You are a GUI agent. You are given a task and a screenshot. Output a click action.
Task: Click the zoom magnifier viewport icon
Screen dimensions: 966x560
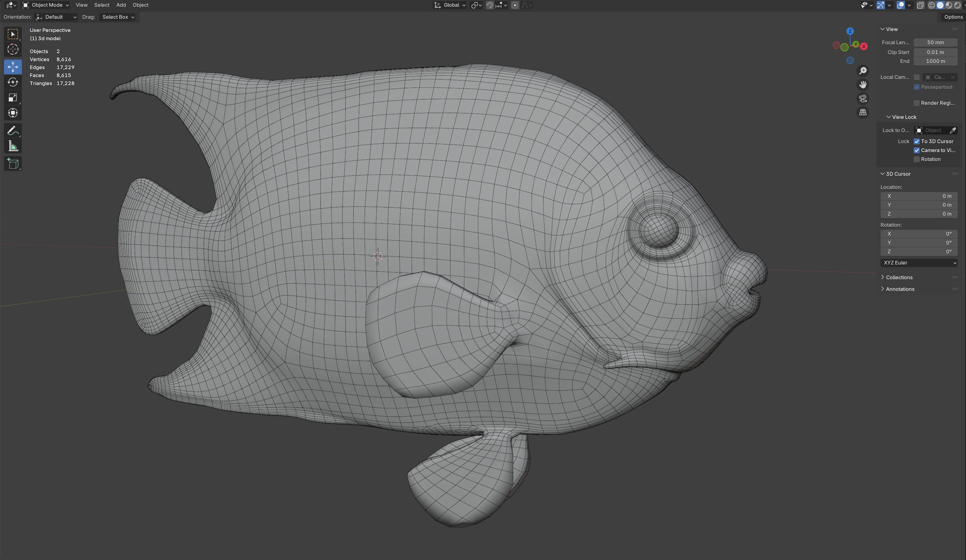[x=862, y=71]
